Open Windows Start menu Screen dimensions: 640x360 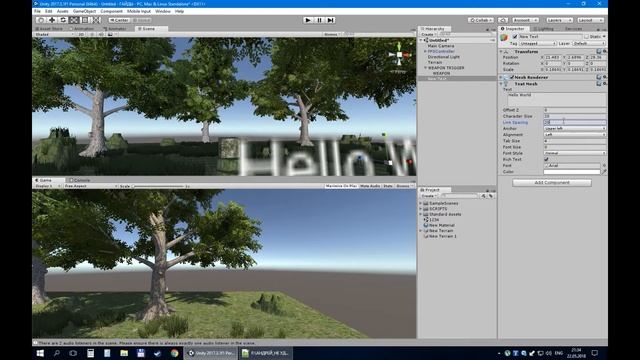pos(40,353)
